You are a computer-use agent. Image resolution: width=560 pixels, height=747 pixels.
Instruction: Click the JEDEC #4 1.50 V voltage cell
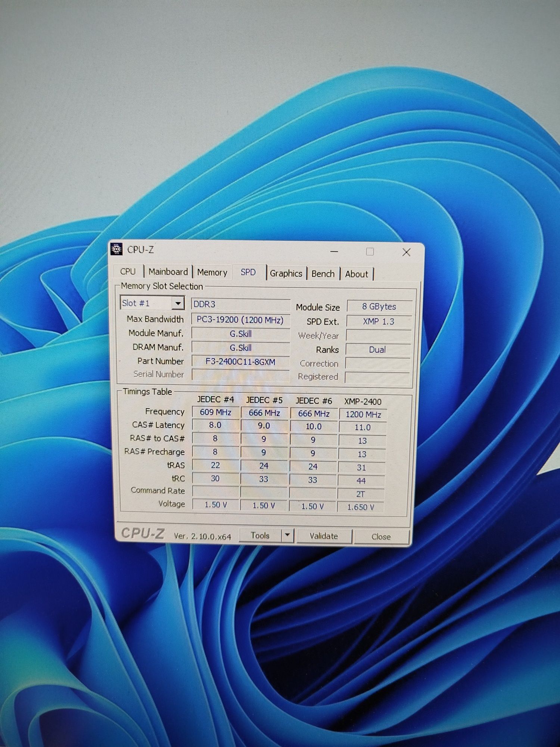pos(215,505)
